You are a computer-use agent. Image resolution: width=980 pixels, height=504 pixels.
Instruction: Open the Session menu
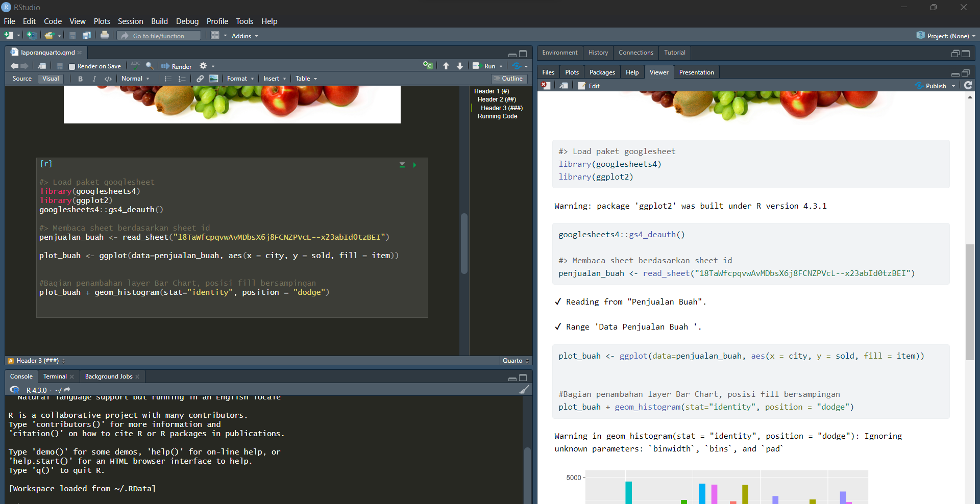[130, 21]
